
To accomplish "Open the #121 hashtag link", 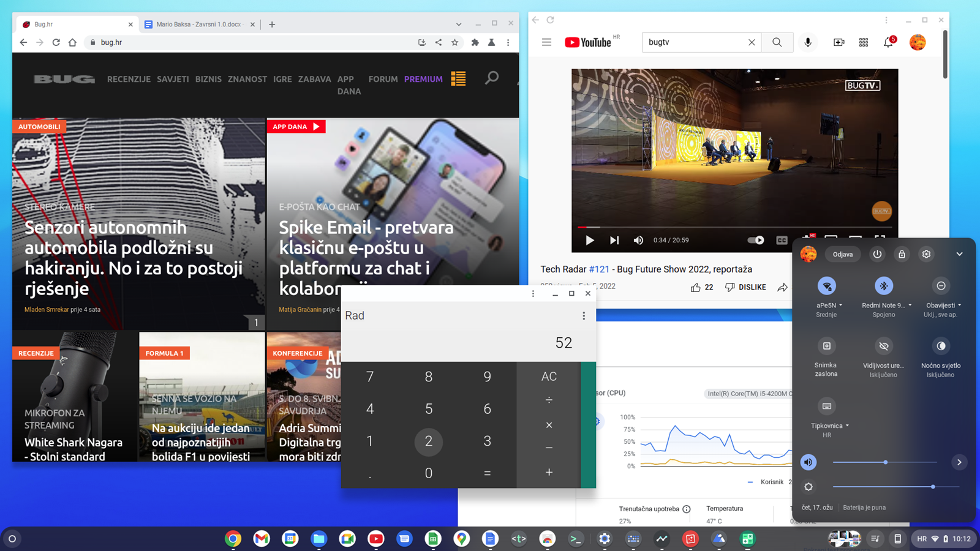I will pyautogui.click(x=599, y=269).
